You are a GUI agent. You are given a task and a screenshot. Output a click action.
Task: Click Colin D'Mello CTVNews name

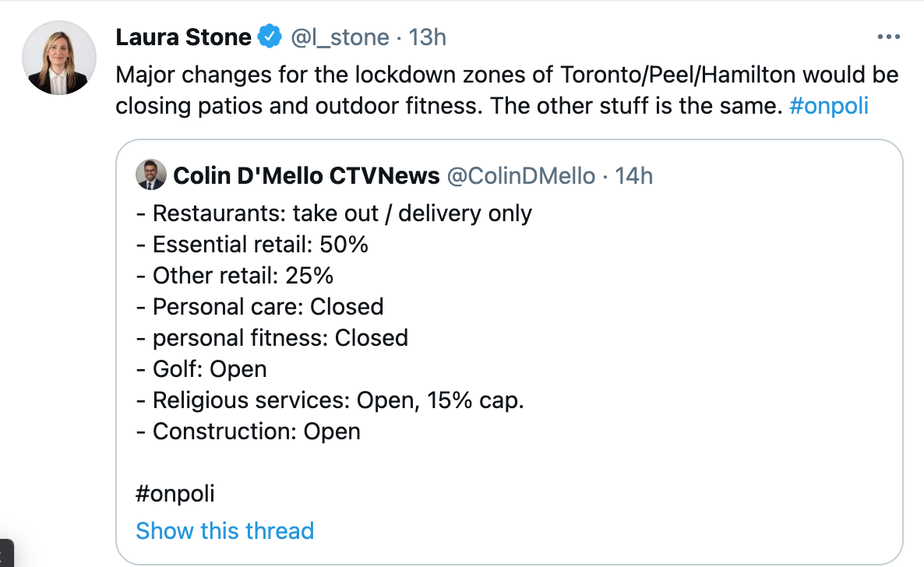[306, 176]
